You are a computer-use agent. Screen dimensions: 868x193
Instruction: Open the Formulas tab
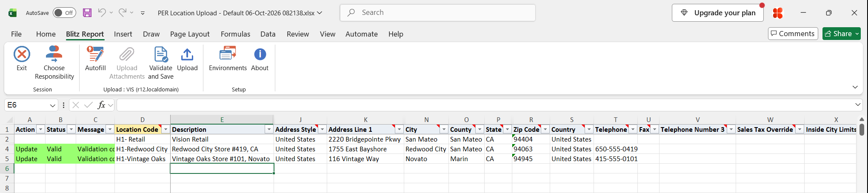(235, 34)
